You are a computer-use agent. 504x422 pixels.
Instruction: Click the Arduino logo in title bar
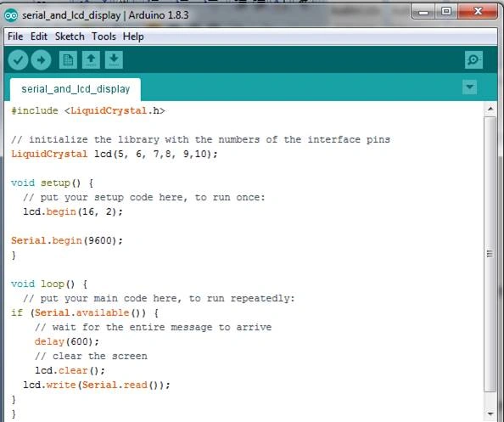click(x=11, y=15)
